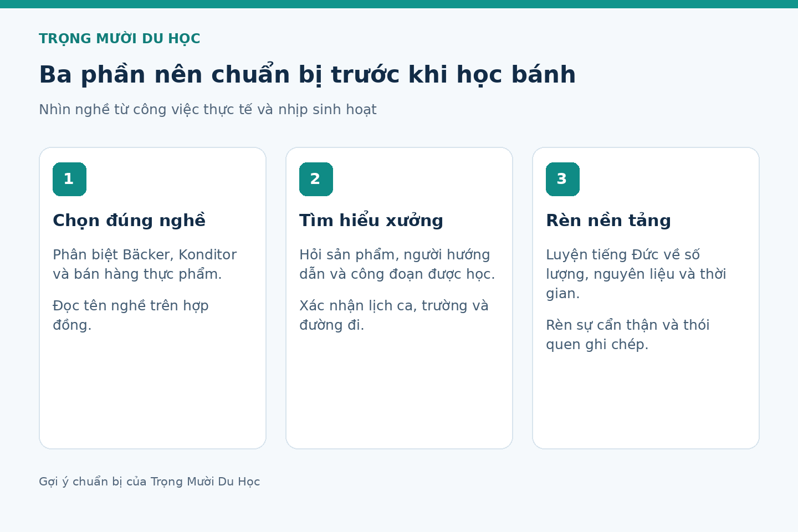This screenshot has width=798, height=532.
Task: Click the number 2 badge
Action: click(x=316, y=179)
